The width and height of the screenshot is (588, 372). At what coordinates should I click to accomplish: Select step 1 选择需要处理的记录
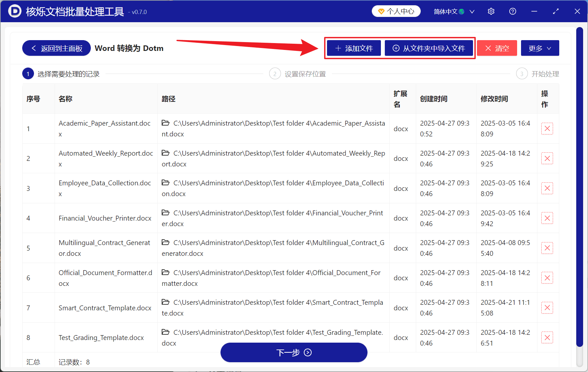point(61,74)
